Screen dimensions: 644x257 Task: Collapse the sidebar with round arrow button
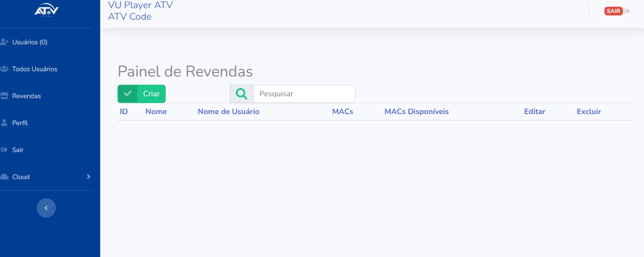coord(46,208)
